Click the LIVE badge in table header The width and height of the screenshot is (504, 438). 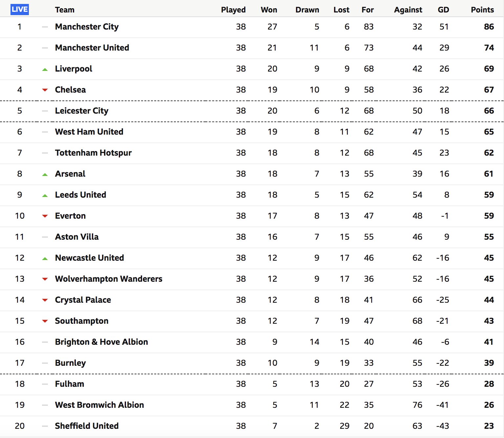point(20,10)
